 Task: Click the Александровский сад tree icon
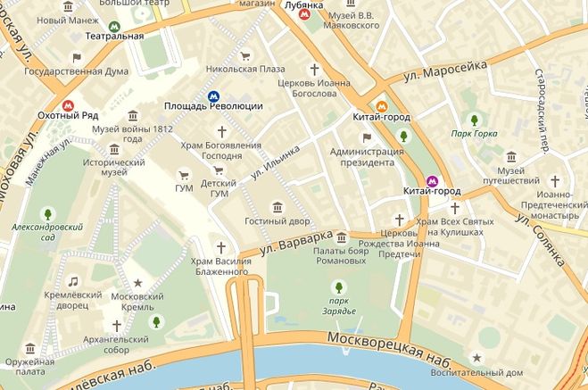coord(47,214)
